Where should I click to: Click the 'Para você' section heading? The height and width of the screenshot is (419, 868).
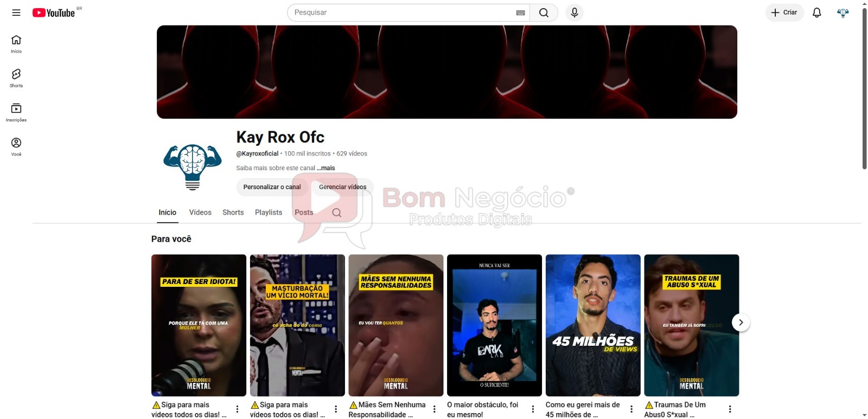[x=171, y=239]
